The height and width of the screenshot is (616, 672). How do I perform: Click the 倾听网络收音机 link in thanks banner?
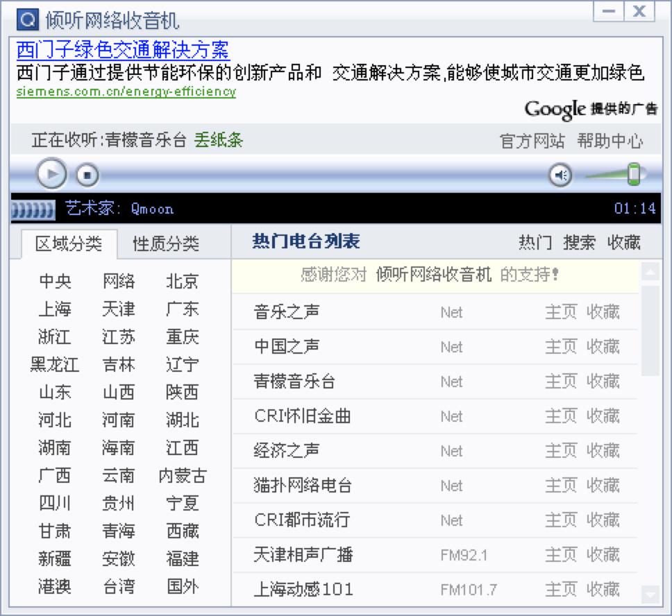433,275
